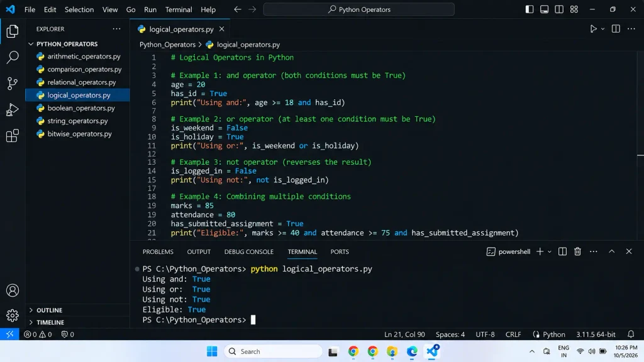Switch to the TERMINAL panel tab
Screen dimensions: 644x362
[302, 251]
